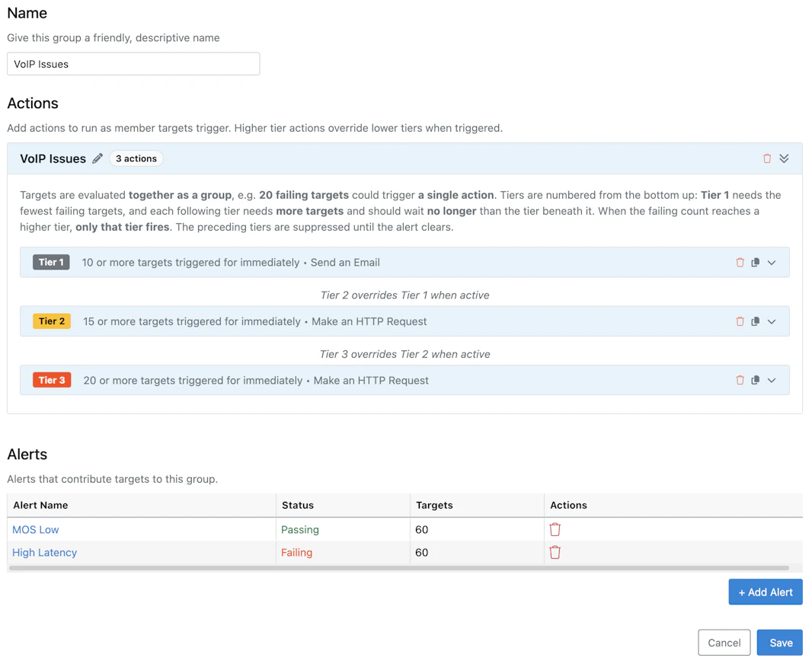The image size is (812, 664).
Task: Duplicate the Tier 2 action
Action: point(756,321)
